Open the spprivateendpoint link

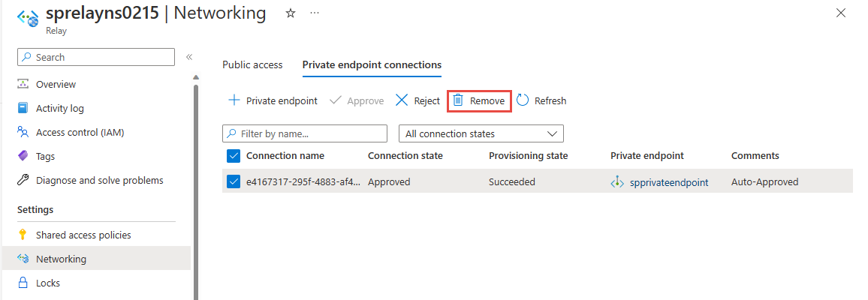668,182
